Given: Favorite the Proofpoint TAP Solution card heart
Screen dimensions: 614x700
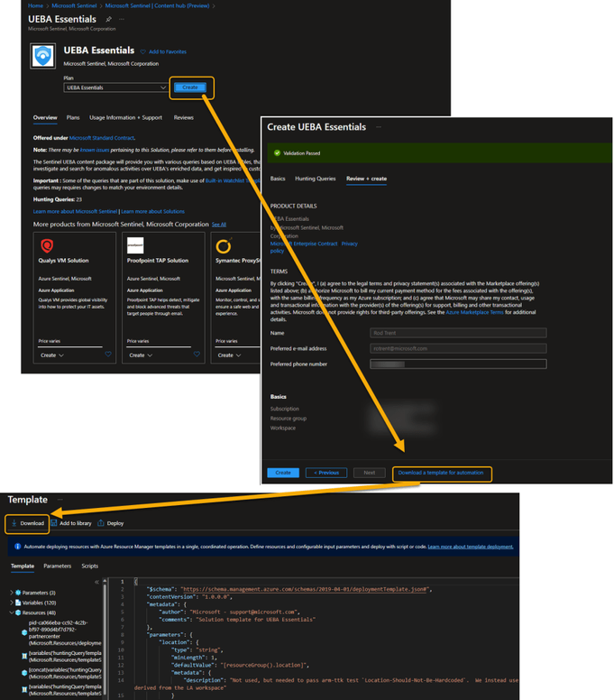Looking at the screenshot, I should click(x=197, y=355).
